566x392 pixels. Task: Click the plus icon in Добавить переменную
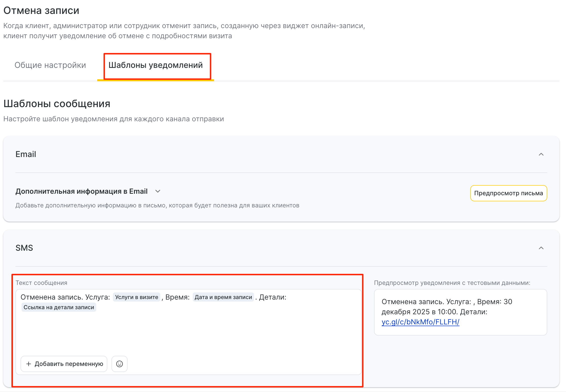[29, 364]
